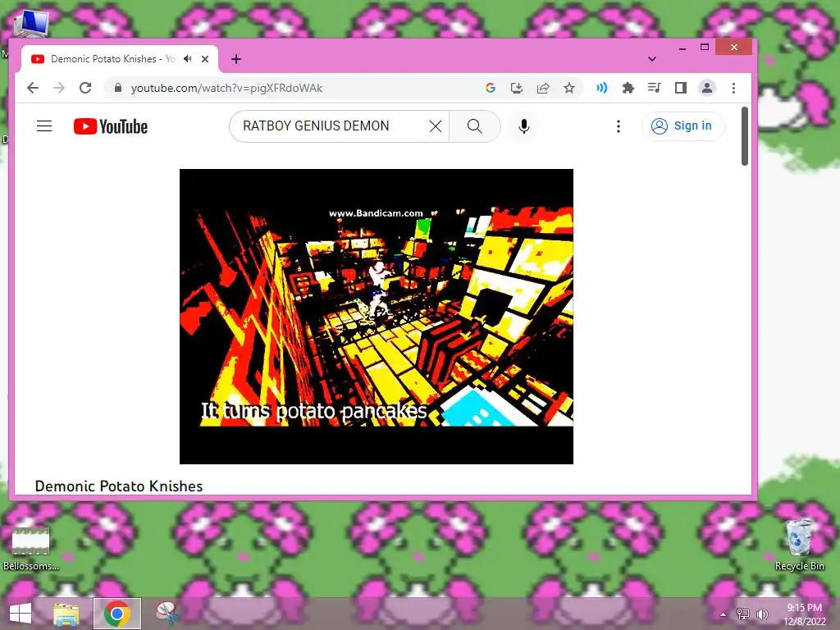Share this page using the share icon
The image size is (840, 630).
[543, 88]
